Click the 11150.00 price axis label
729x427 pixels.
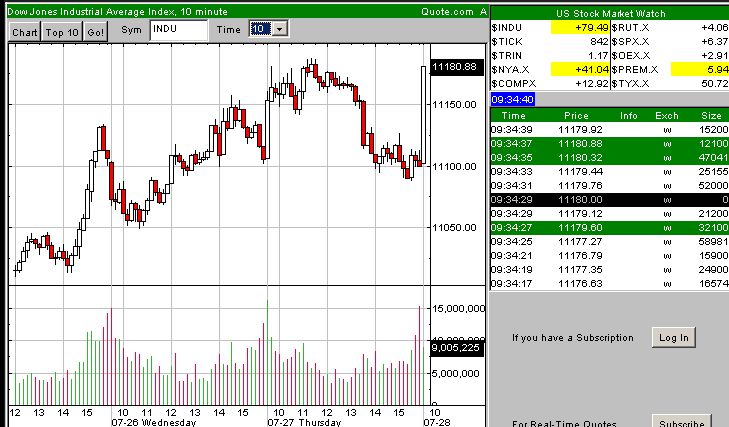pos(454,105)
